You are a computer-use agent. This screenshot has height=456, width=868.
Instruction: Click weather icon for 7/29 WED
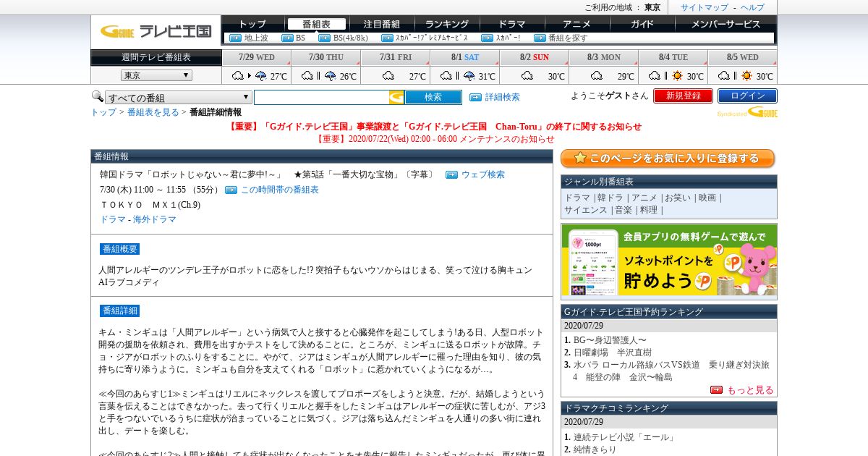pyautogui.click(x=249, y=75)
